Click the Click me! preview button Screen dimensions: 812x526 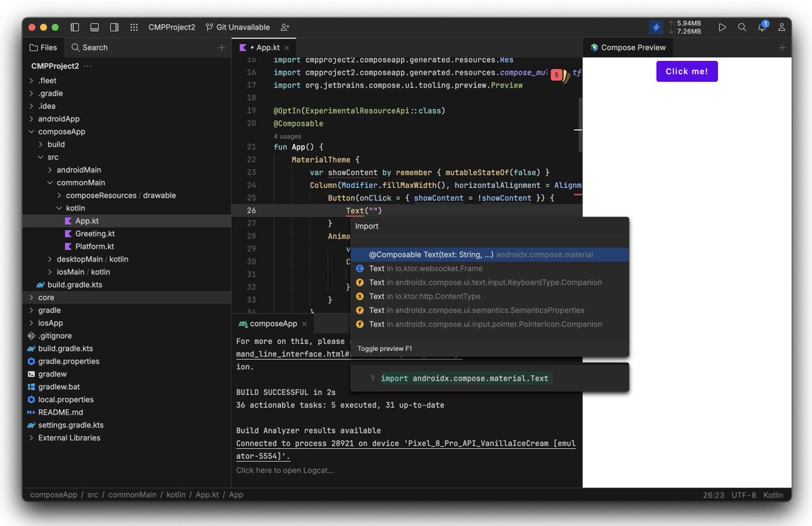click(x=687, y=71)
